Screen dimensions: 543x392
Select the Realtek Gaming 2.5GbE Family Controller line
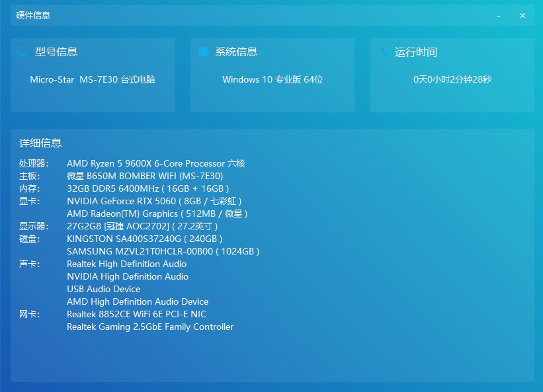coord(150,327)
